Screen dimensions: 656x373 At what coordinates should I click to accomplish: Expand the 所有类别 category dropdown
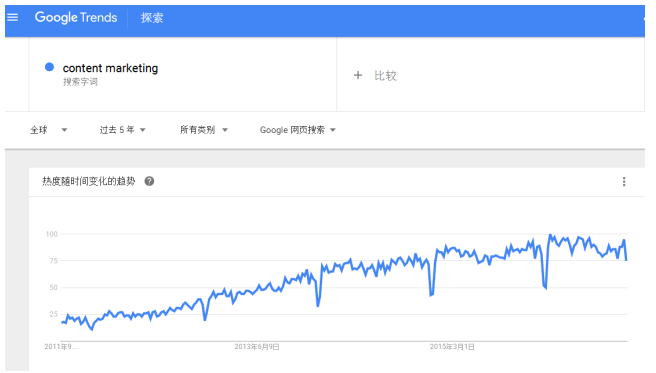coord(204,130)
